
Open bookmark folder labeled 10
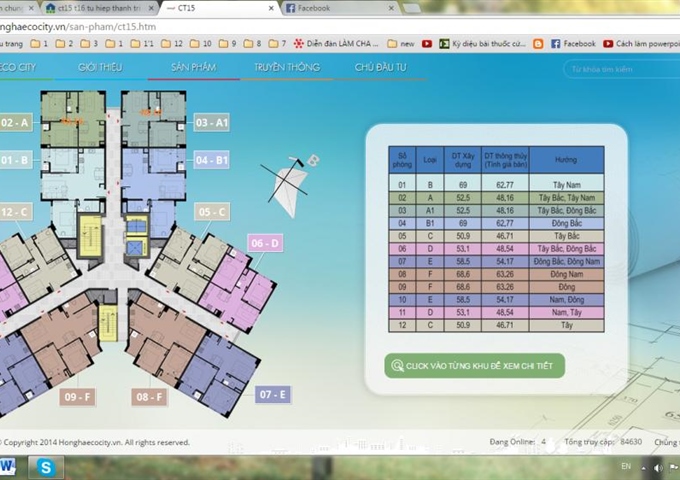click(x=201, y=44)
